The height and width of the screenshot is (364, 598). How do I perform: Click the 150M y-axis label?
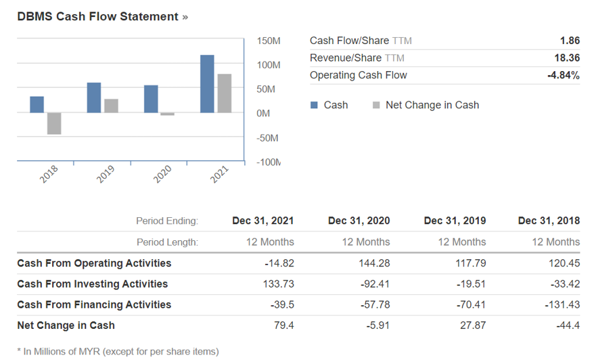point(269,41)
